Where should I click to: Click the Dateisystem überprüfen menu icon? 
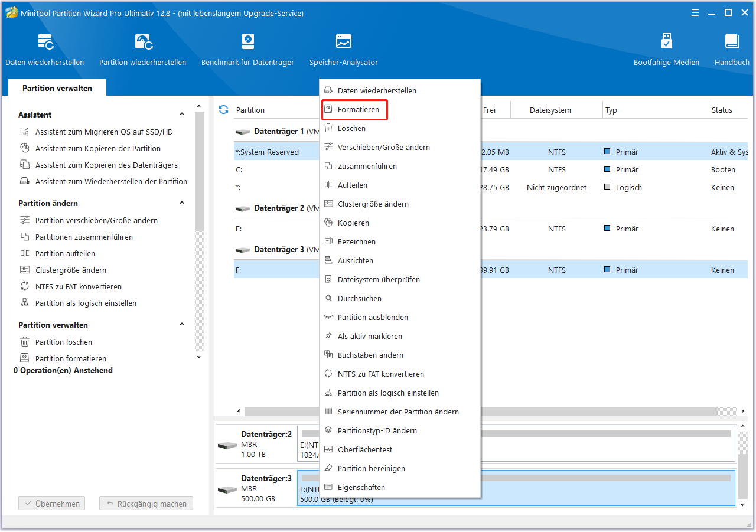pyautogui.click(x=328, y=280)
